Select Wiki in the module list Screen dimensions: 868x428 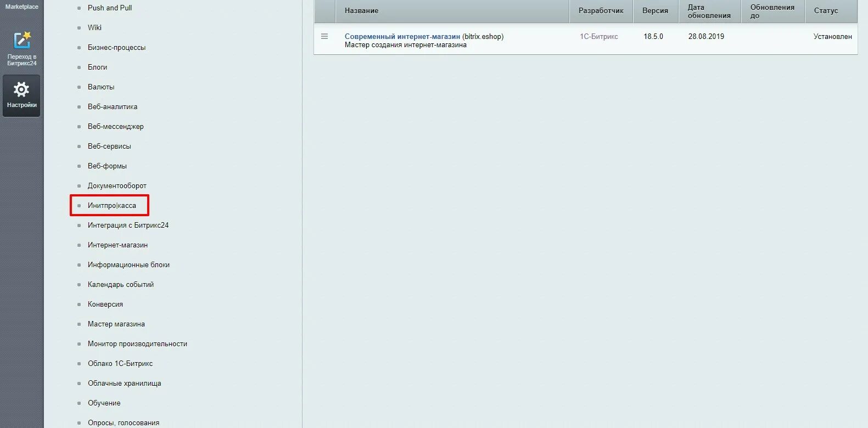pos(94,27)
